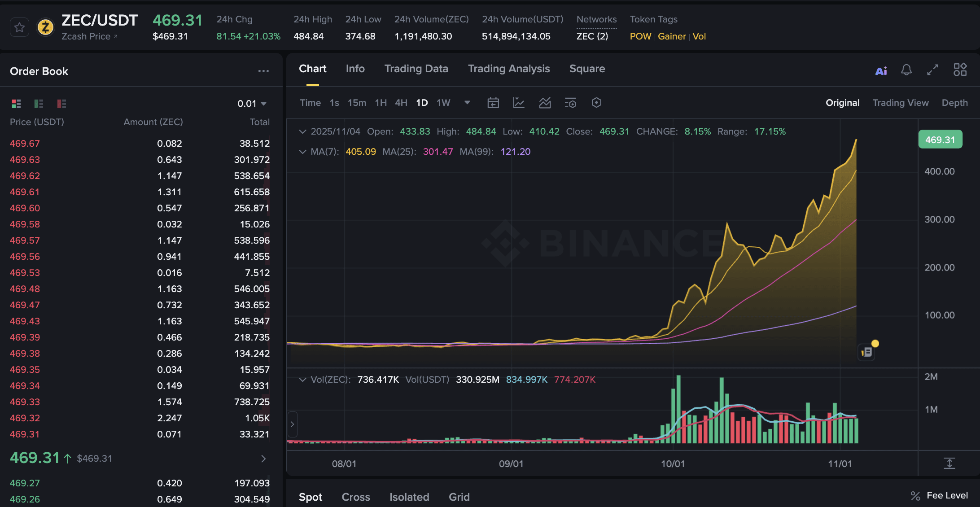Click the hexagon chart settings icon

(596, 103)
